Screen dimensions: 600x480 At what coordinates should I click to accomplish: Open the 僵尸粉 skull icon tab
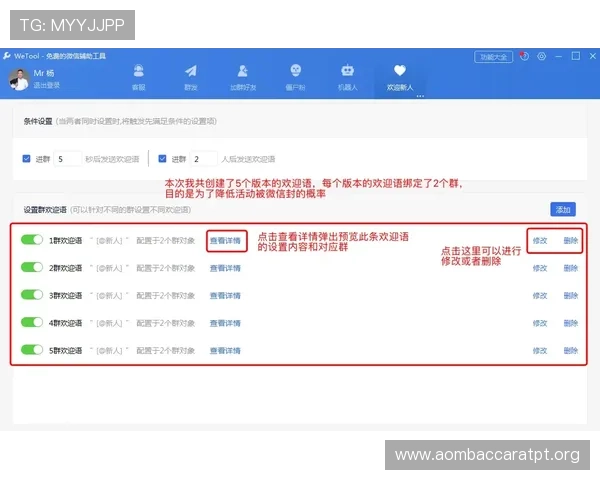(295, 71)
